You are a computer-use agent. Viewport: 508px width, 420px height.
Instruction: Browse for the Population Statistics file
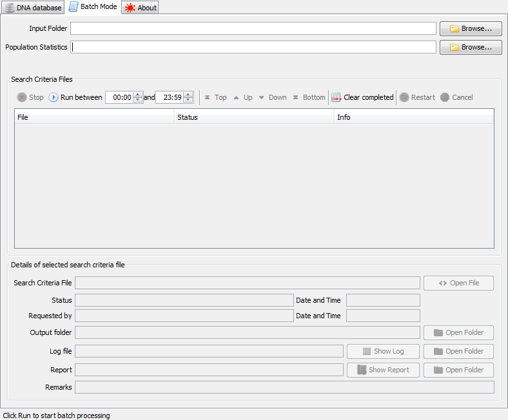pos(471,47)
